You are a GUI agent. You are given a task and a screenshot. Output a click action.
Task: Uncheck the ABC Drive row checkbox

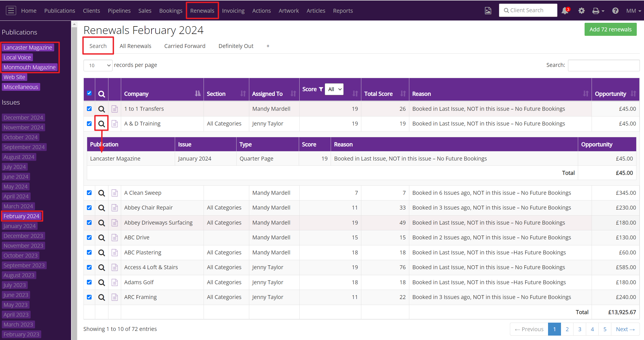point(89,237)
